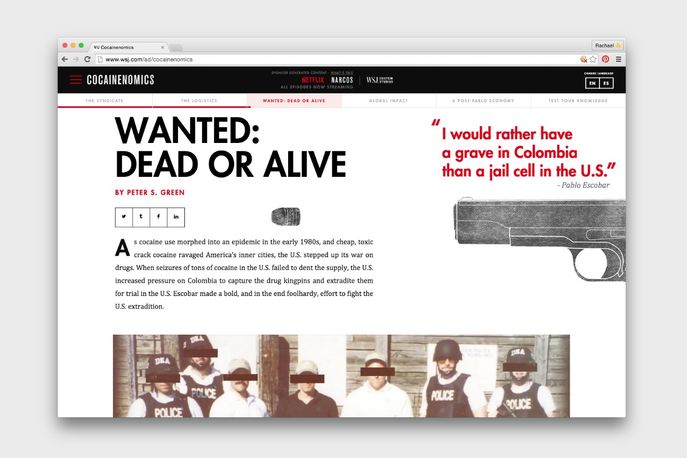Screen dimensions: 687x458
Task: Switch language to ES
Action: tap(606, 84)
